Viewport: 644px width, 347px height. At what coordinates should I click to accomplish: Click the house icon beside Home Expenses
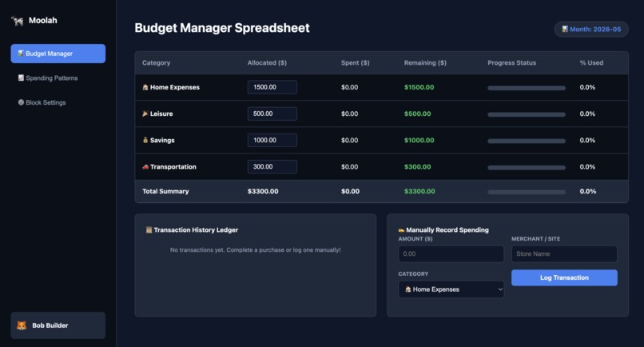click(145, 87)
